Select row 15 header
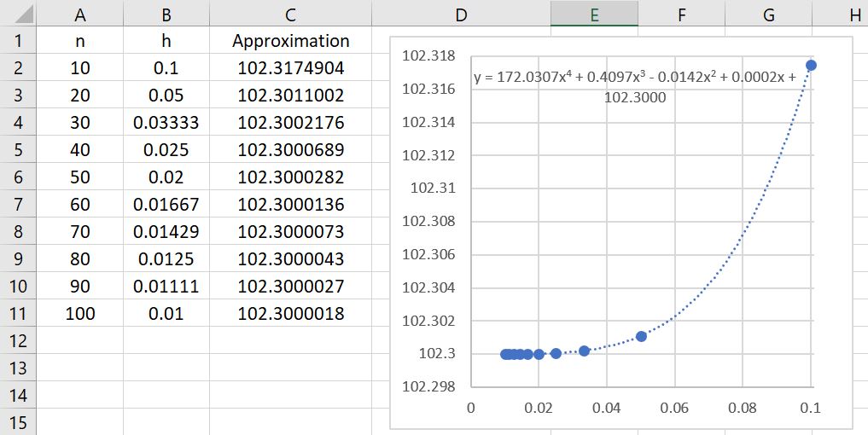The height and width of the screenshot is (435, 868). coord(18,423)
